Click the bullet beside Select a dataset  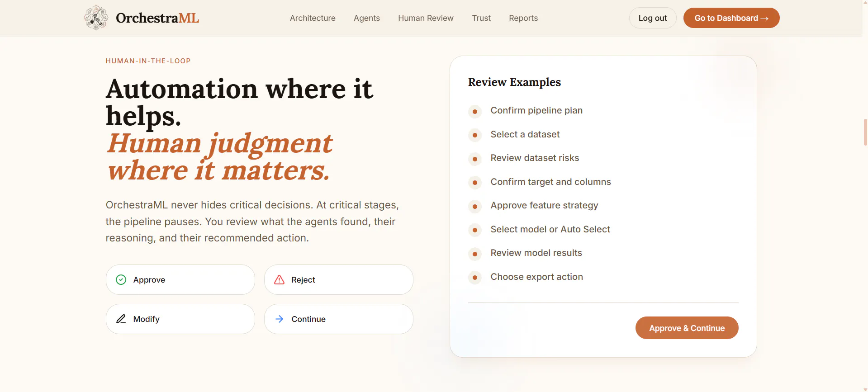click(x=475, y=135)
